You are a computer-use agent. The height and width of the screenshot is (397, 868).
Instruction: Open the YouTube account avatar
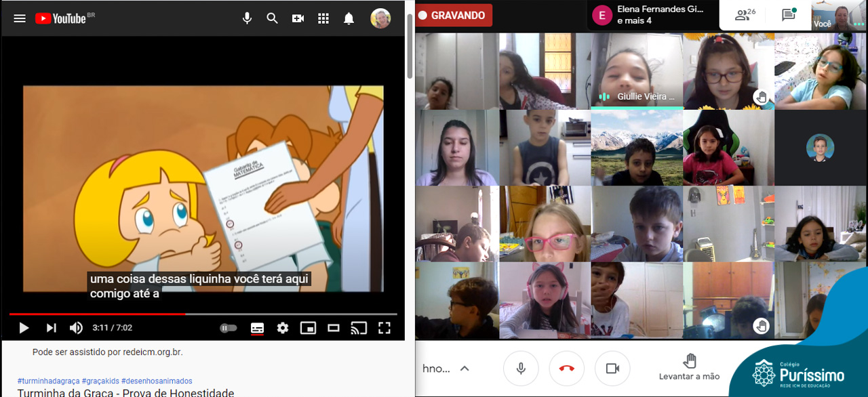coord(380,18)
